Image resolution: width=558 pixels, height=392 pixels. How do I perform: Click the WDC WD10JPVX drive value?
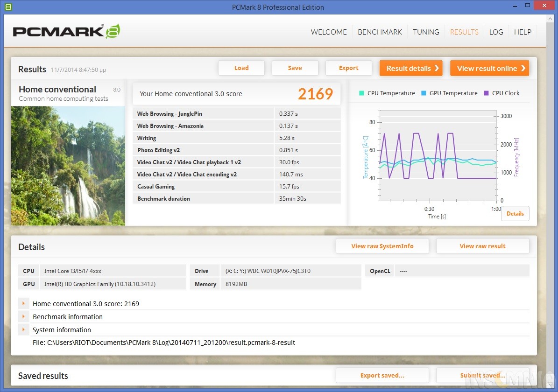pos(268,271)
